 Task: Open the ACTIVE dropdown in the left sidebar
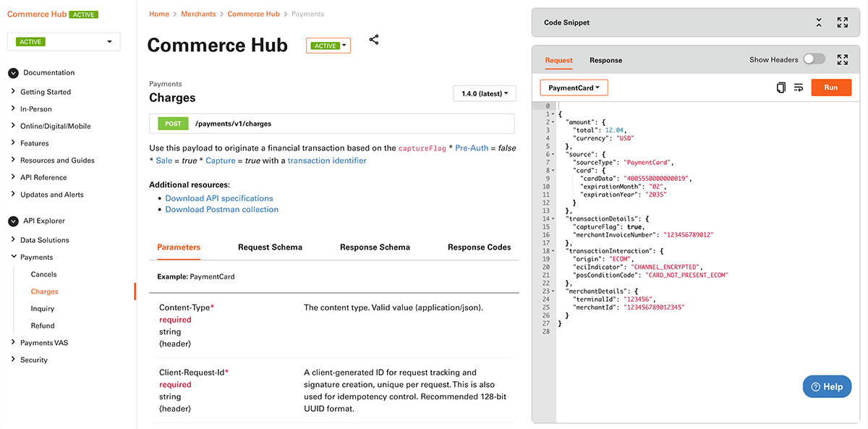63,41
